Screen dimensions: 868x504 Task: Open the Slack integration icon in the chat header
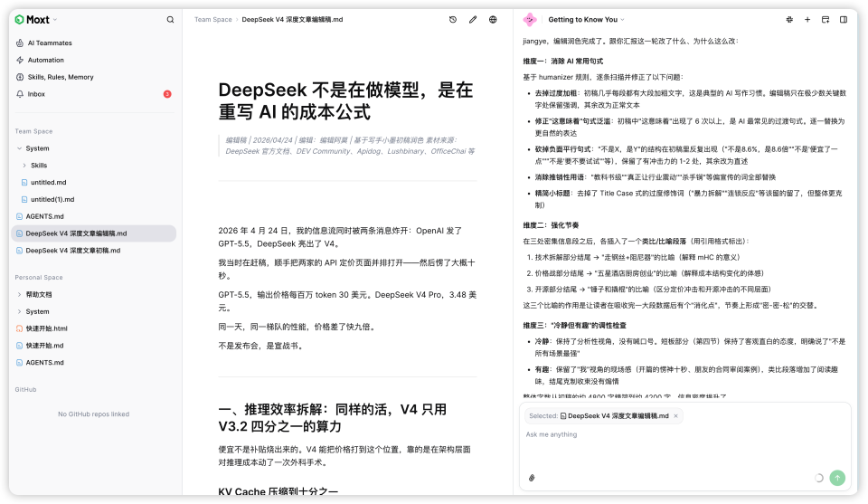(x=789, y=19)
